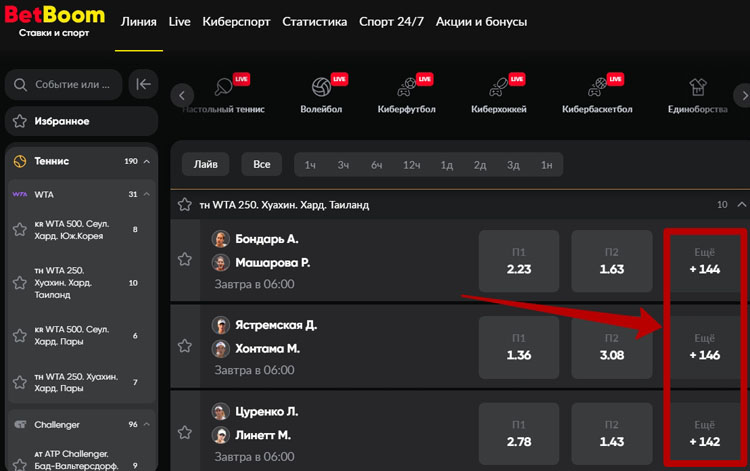Select the 1н time filter

[547, 165]
